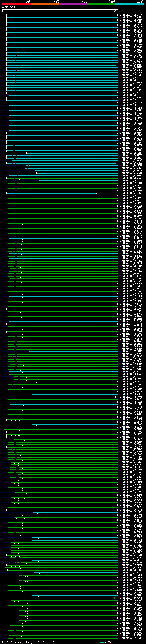Open hit UniRef100_P04782
This screenshot has height=644, width=146.
pyautogui.click(x=131, y=221)
